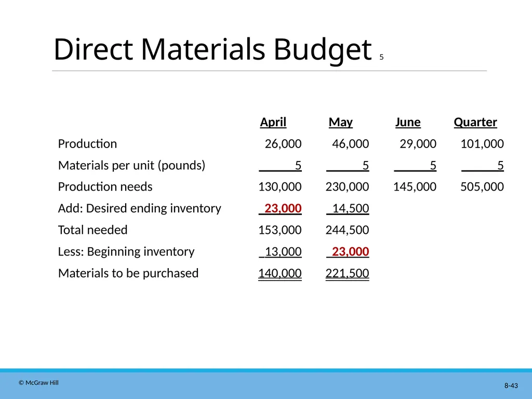The image size is (532, 399).
Task: Click the slide number 8-43
Action: [511, 386]
